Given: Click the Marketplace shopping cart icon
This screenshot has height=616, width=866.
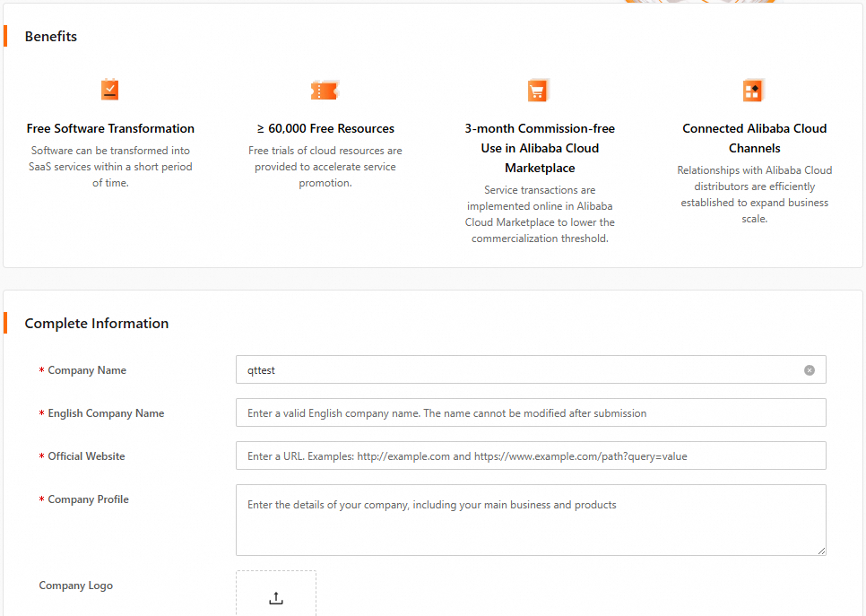Looking at the screenshot, I should click(x=538, y=90).
